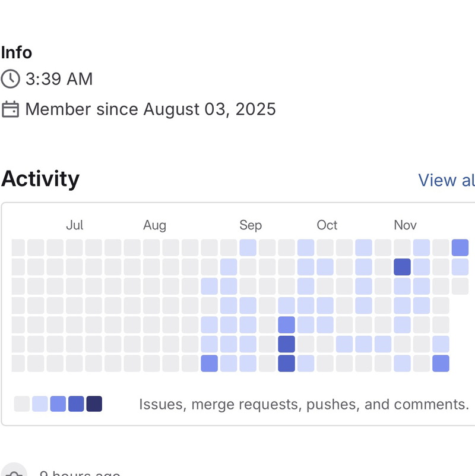Click the calendar icon beside Member since
This screenshot has height=476, width=475.
[10, 109]
